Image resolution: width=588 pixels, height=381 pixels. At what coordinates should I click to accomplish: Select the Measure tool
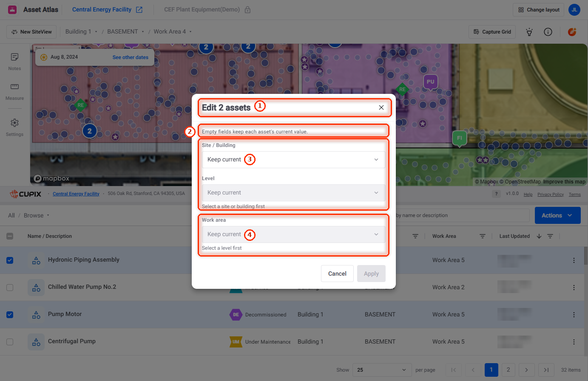(14, 87)
